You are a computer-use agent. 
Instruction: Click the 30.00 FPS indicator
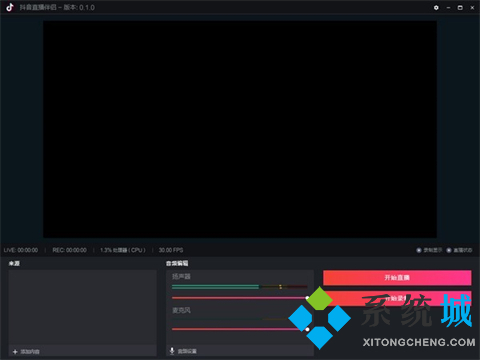(x=171, y=250)
